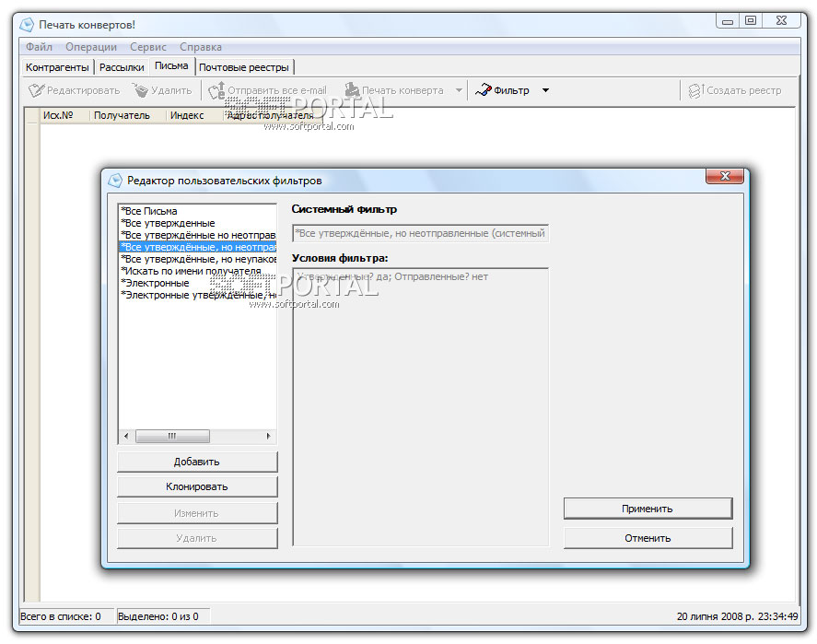Select the Письма tab
Viewport: 817px width, 644px height.
coord(171,65)
